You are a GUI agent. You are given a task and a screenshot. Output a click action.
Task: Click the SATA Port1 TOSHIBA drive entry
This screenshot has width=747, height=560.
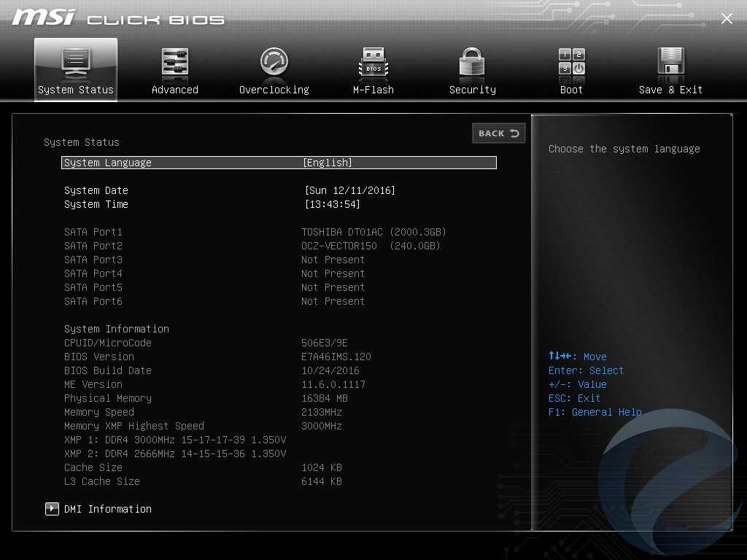(373, 232)
